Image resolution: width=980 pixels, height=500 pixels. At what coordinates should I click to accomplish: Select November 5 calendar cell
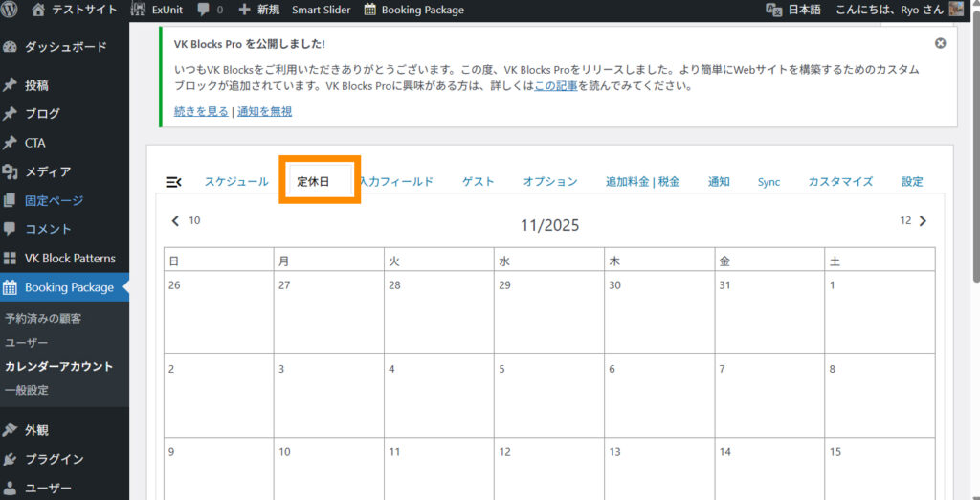coord(549,395)
